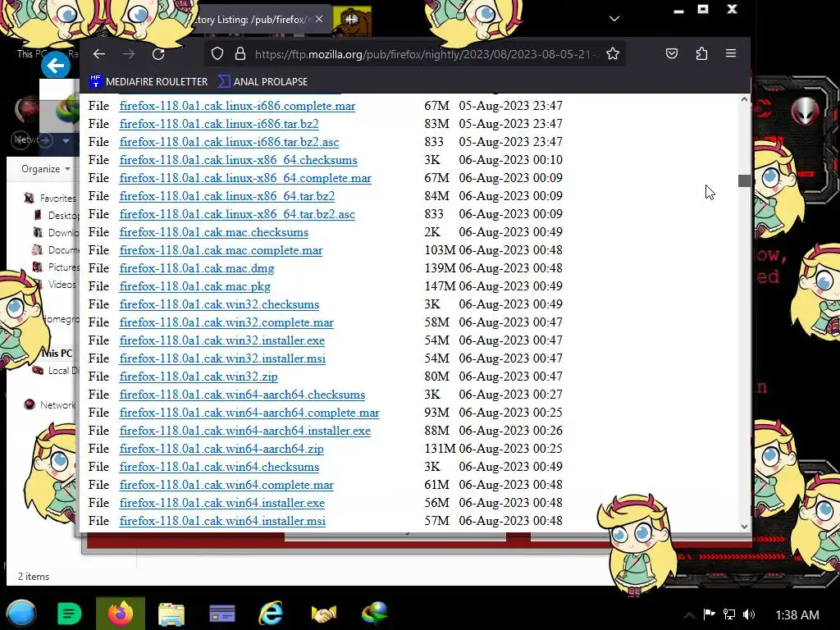Download cak.win32.complete.mar file
Image resolution: width=840 pixels, height=630 pixels.
point(226,322)
